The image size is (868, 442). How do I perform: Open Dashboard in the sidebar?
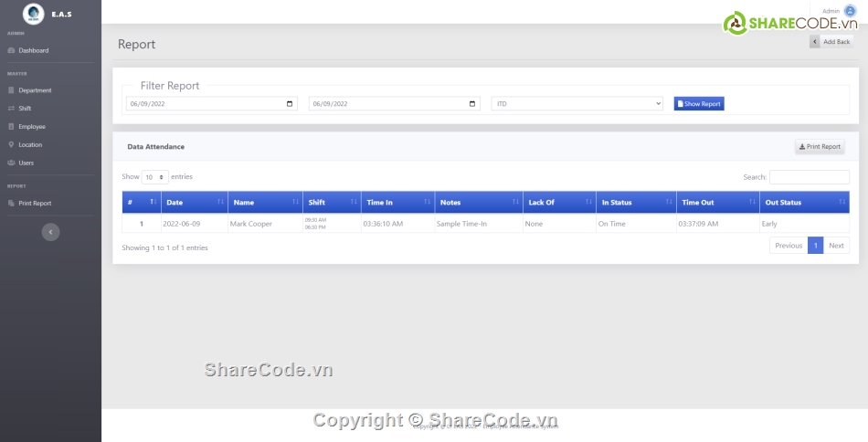(x=34, y=50)
